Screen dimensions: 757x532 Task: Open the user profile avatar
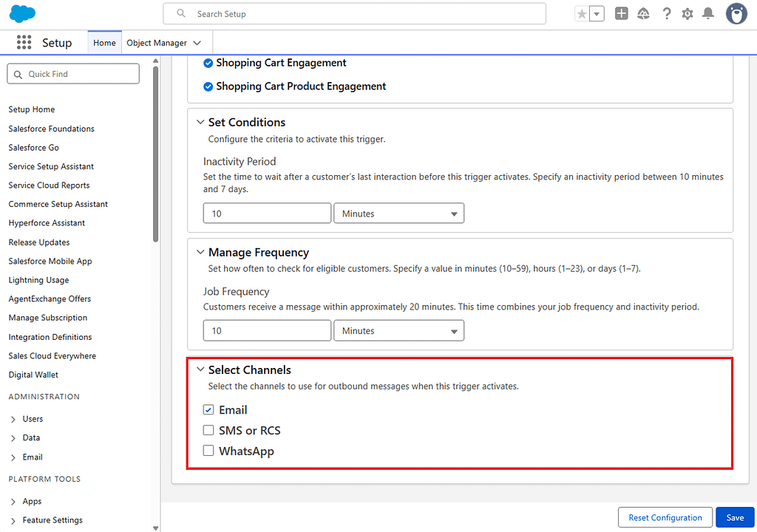(x=736, y=13)
